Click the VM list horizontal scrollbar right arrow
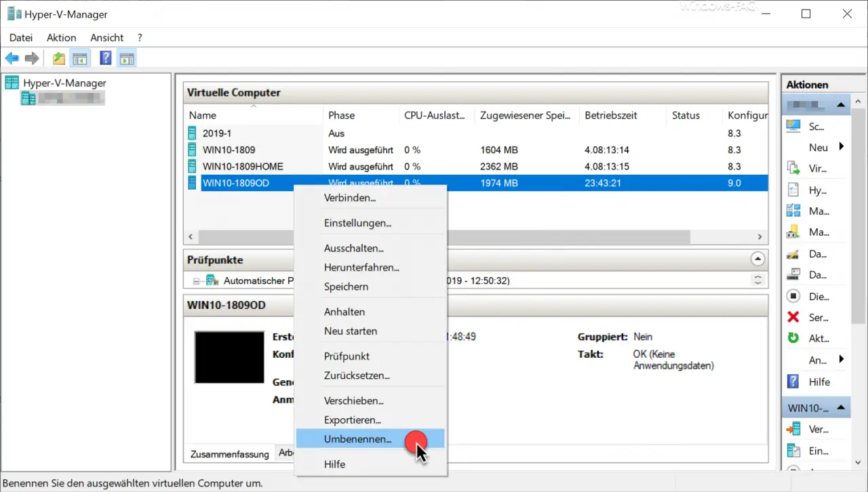The height and width of the screenshot is (492, 868). 760,237
